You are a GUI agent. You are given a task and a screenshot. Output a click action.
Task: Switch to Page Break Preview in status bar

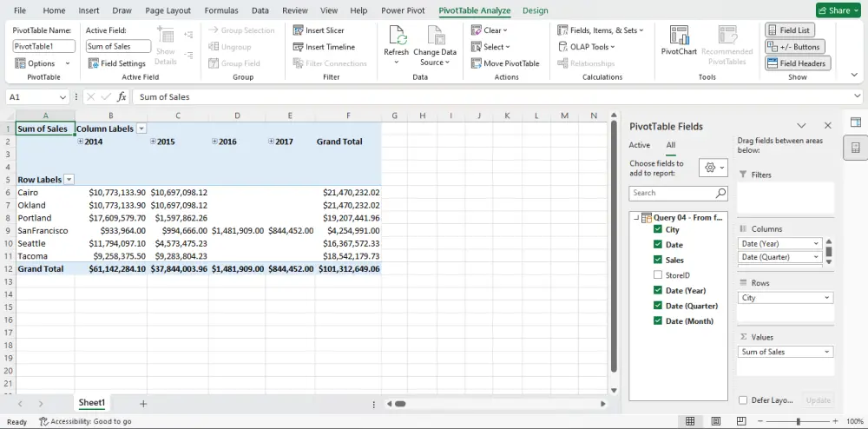[x=741, y=421]
